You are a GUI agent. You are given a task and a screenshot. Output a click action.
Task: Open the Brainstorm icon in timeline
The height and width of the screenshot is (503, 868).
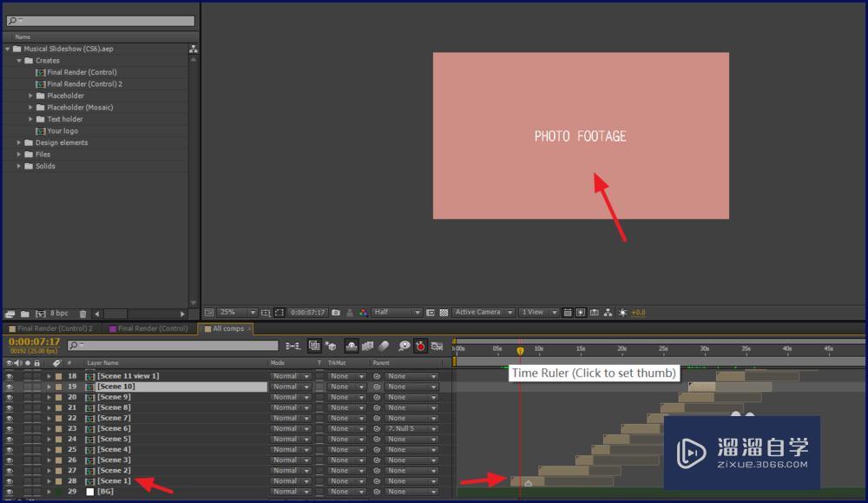[x=404, y=347]
